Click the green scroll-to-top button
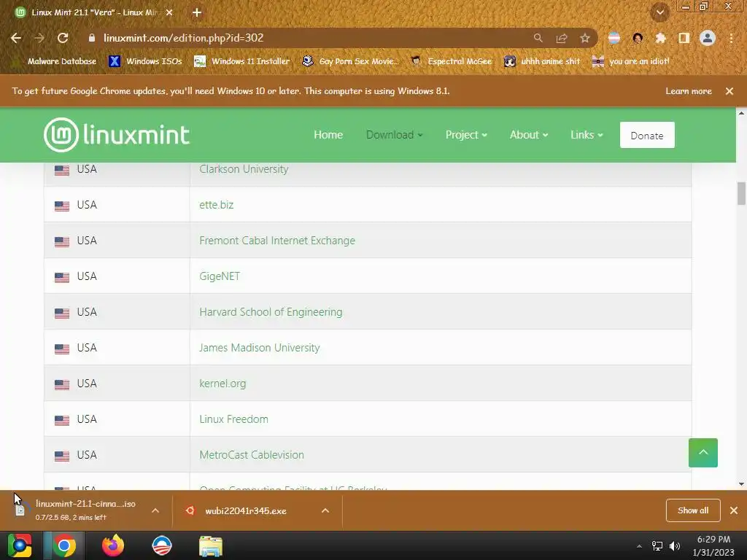This screenshot has height=560, width=747. pyautogui.click(x=703, y=453)
